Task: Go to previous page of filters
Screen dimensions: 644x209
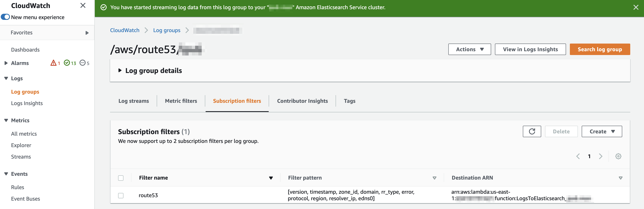Action: [x=578, y=156]
